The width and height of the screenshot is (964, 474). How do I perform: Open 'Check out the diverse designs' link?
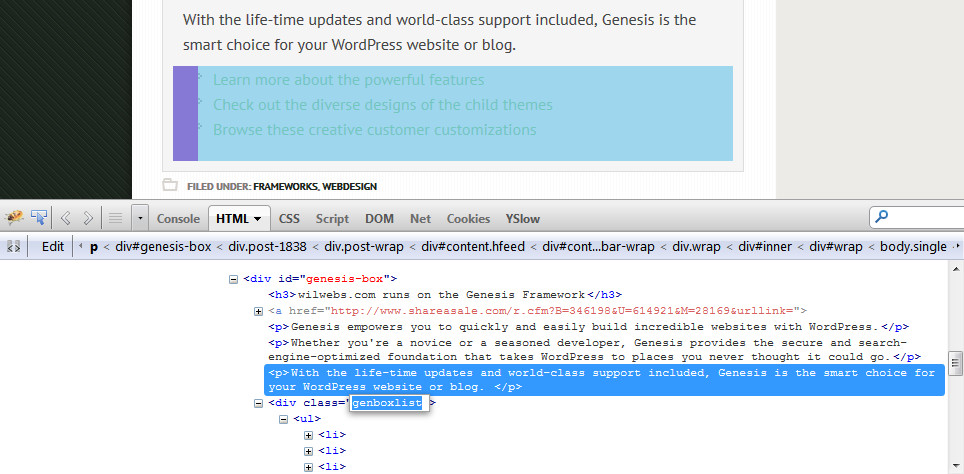click(382, 105)
